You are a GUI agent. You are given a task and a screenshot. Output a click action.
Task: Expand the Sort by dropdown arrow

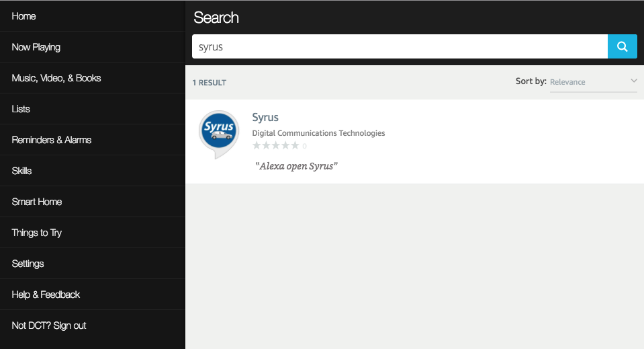click(x=633, y=81)
